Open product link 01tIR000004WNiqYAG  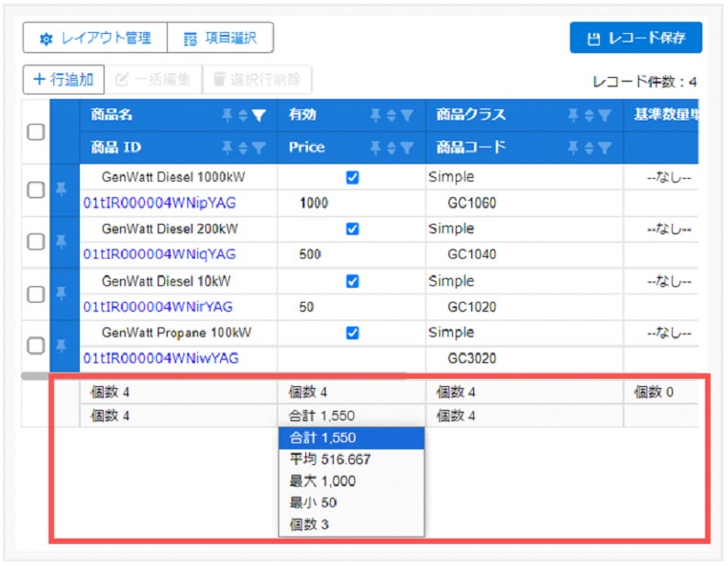tap(160, 254)
